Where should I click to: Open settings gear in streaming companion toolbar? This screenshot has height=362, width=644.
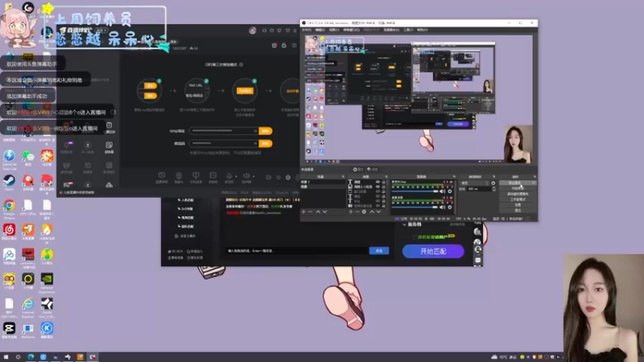click(x=288, y=177)
